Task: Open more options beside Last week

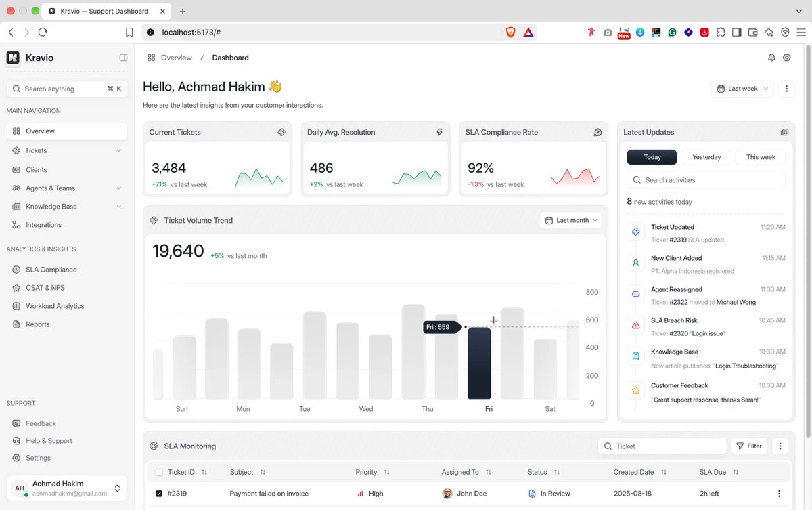Action: pyautogui.click(x=786, y=89)
